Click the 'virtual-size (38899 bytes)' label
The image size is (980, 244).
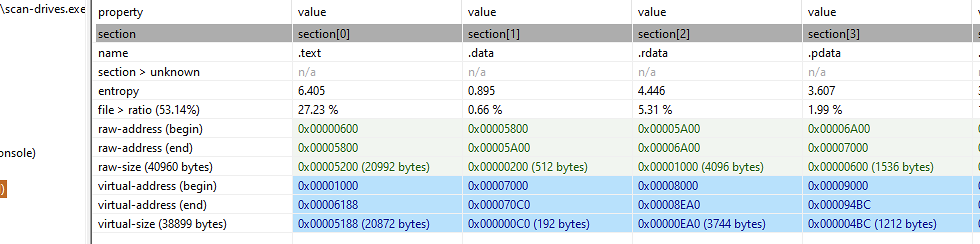[162, 224]
